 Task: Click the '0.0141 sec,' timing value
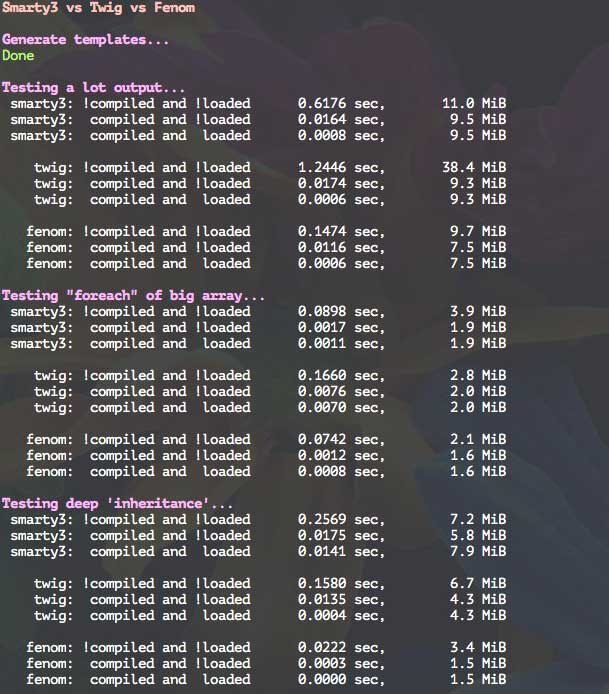coord(341,551)
